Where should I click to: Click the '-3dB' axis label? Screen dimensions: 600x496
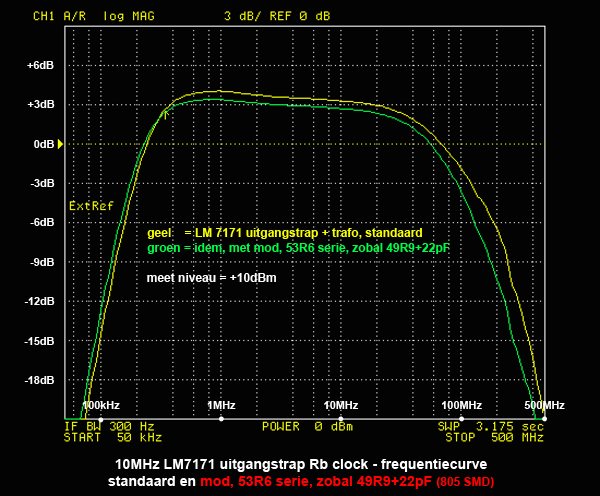pyautogui.click(x=42, y=183)
